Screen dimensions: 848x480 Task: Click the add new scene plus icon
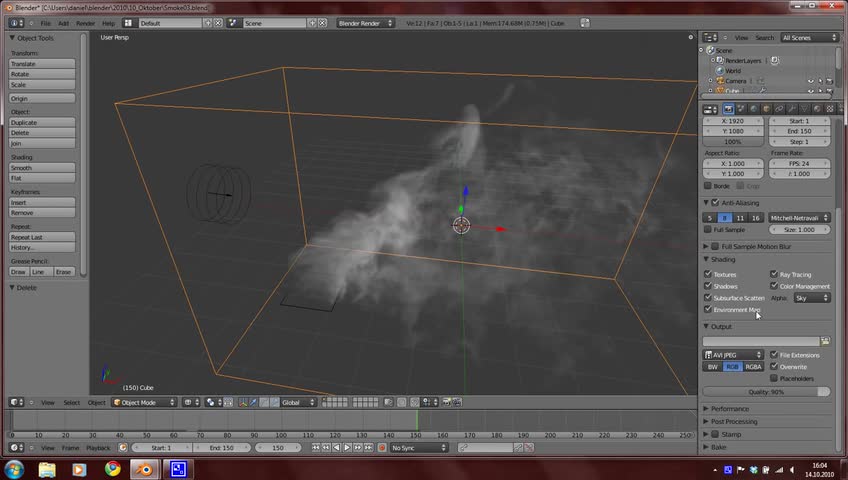click(312, 23)
